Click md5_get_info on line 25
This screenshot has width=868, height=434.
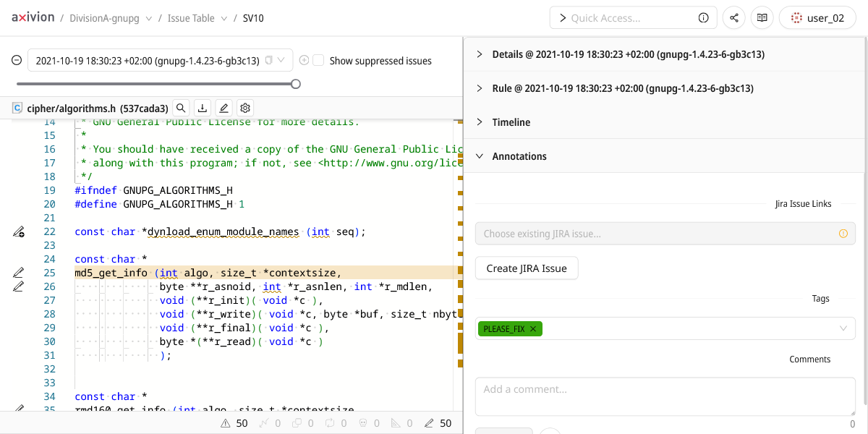pyautogui.click(x=111, y=273)
